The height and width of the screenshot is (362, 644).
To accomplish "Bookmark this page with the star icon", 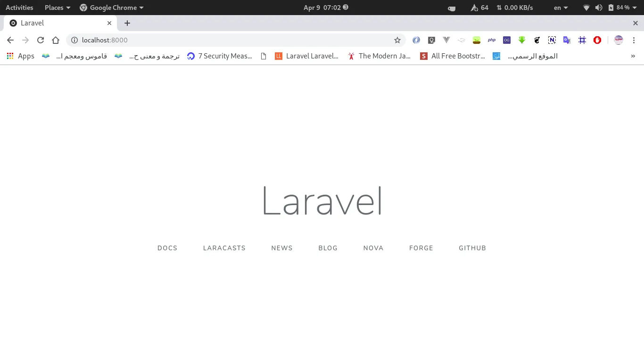I will [x=397, y=40].
